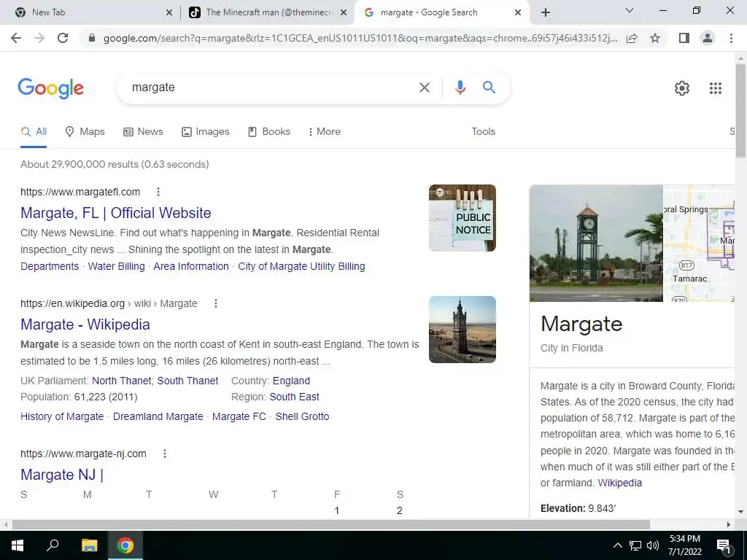Close the TikTok Minecraft man tab
Screen dimensions: 747x560
coord(343,13)
